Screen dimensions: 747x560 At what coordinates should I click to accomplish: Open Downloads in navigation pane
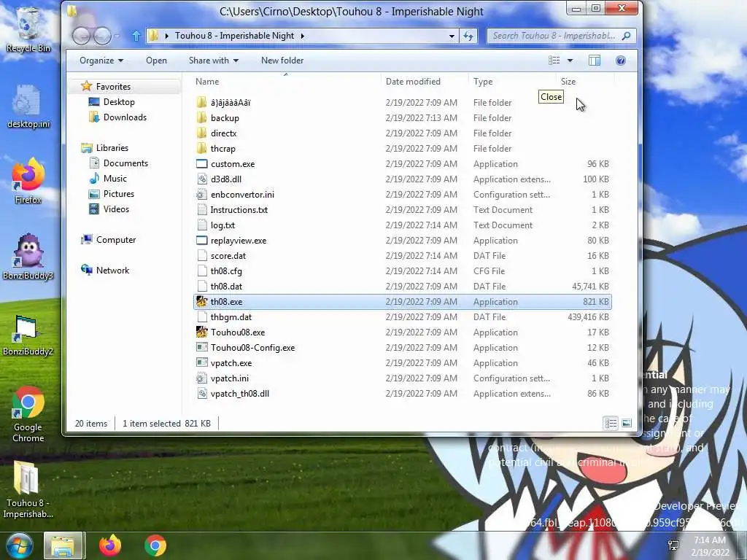125,117
